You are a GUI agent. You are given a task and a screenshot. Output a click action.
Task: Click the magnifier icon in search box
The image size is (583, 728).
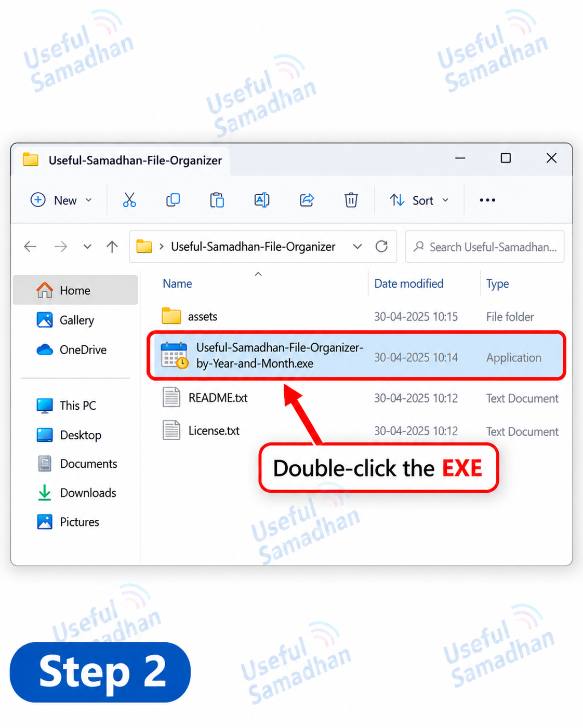point(419,247)
